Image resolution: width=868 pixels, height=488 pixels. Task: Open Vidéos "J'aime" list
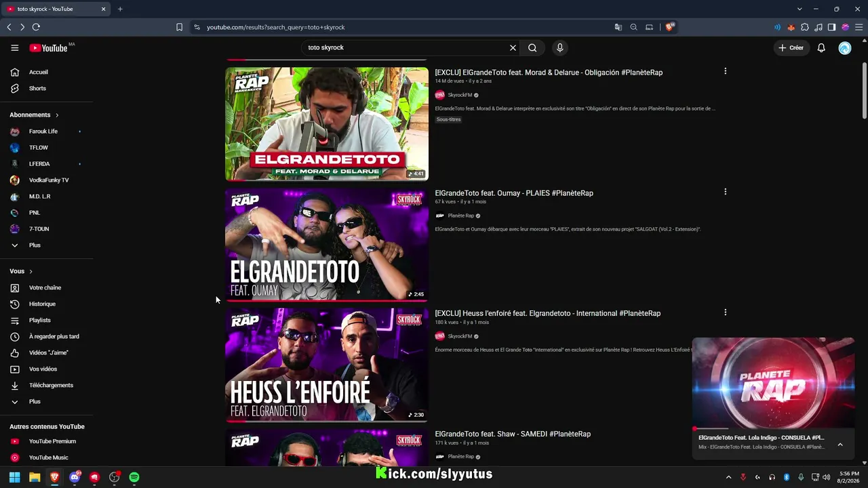[x=47, y=352]
